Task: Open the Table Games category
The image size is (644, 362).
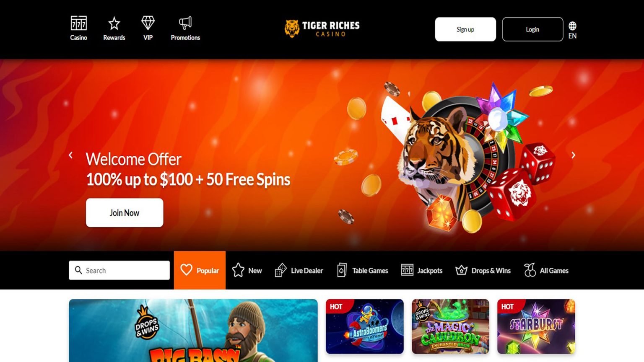Action: 363,270
